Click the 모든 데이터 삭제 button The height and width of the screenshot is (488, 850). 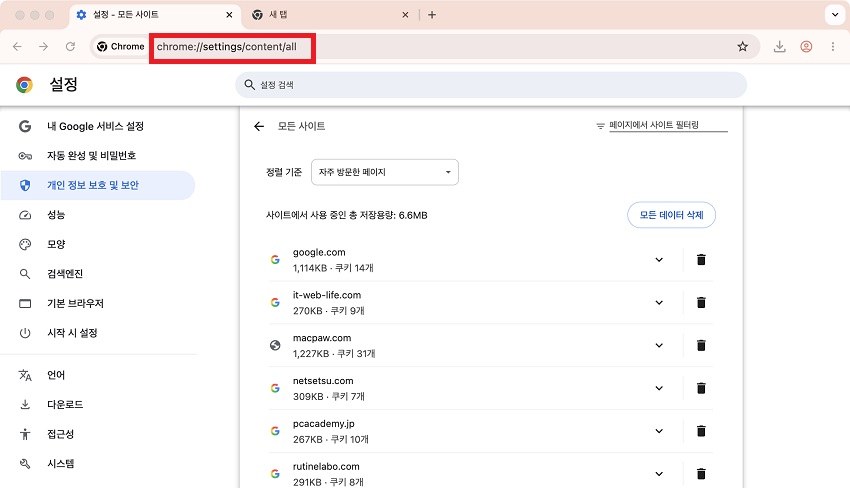pos(671,215)
